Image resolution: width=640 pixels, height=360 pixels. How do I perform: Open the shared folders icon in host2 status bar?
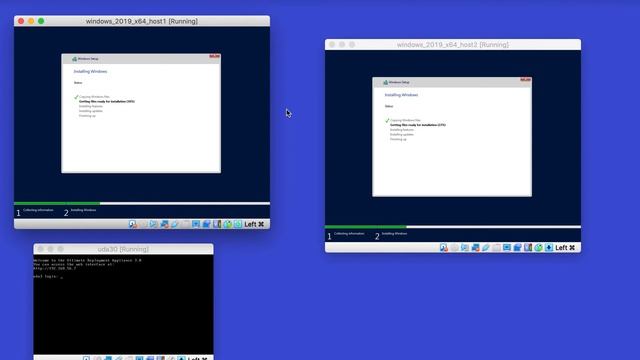click(496, 248)
